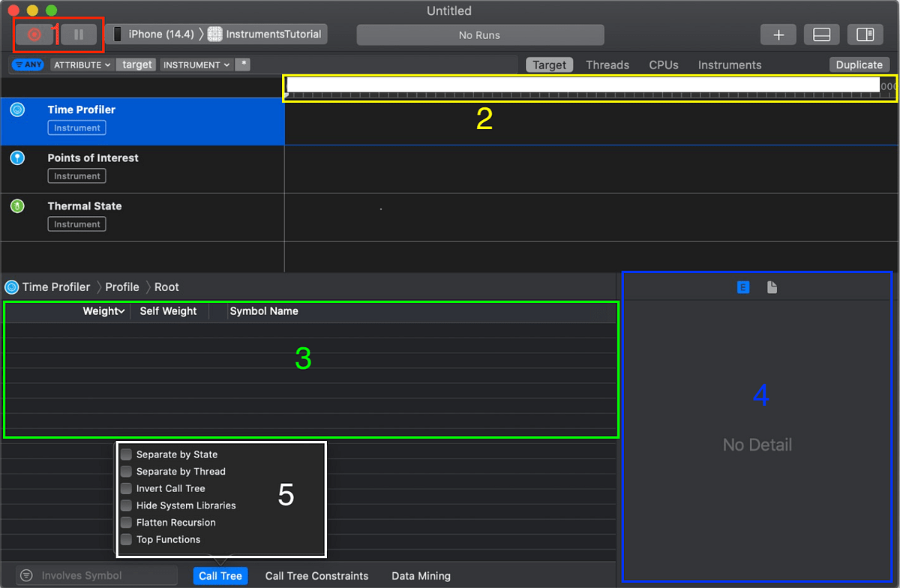The width and height of the screenshot is (900, 588).
Task: Click the ANY filter pill icon
Action: [x=27, y=64]
